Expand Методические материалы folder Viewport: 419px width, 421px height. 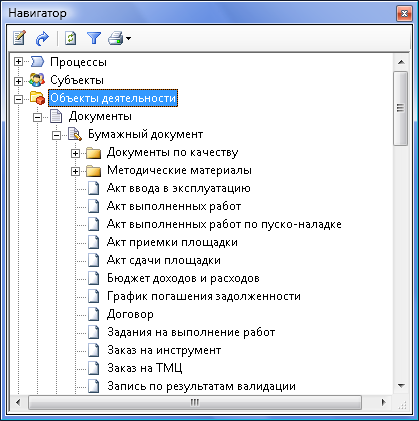pos(76,171)
